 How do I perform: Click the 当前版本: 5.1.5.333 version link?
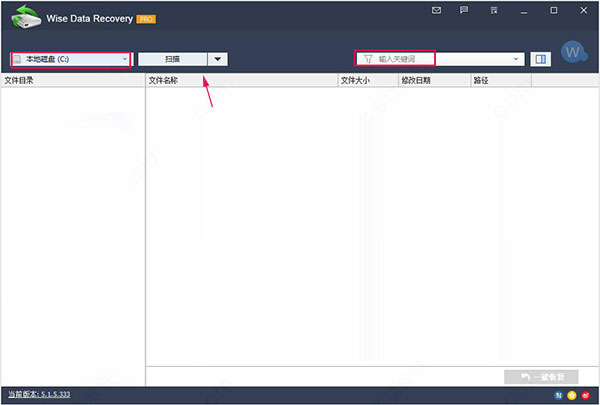[39, 394]
